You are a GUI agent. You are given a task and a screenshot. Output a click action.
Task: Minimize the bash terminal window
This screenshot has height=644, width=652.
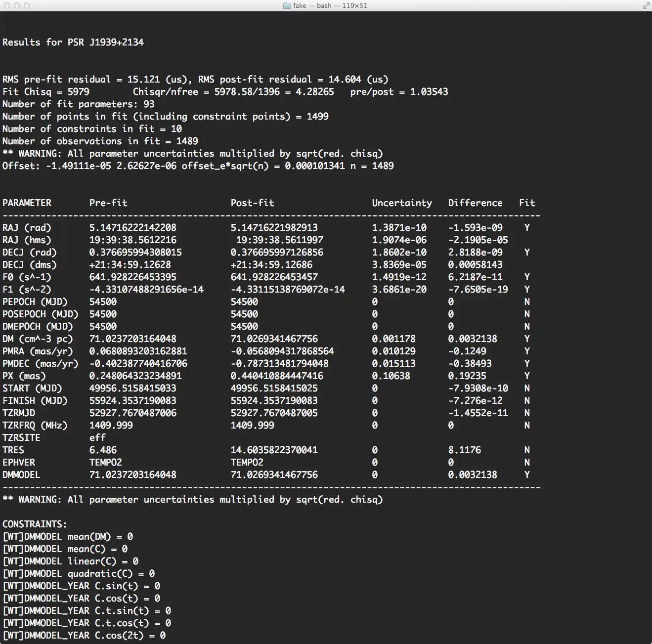pos(17,5)
